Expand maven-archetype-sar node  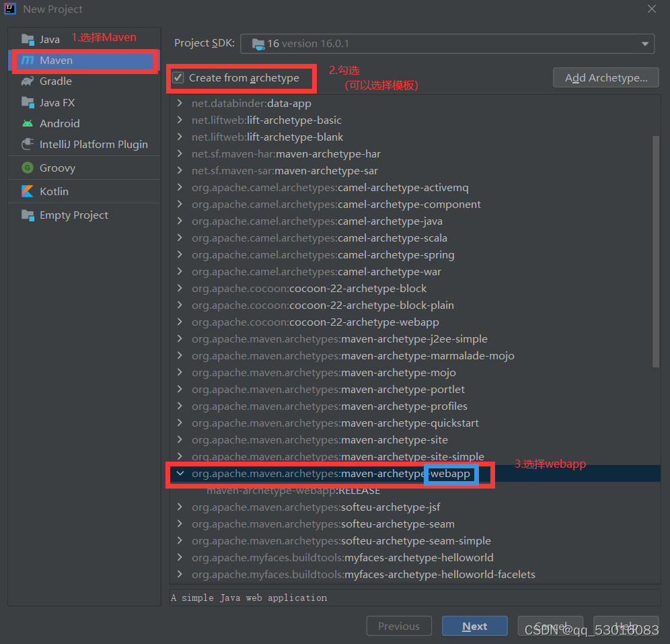coord(180,170)
